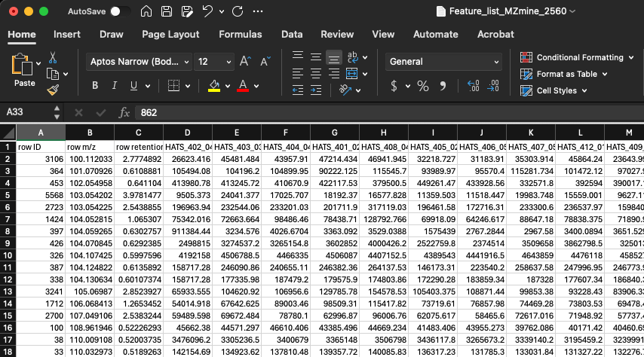This screenshot has height=357, width=644.
Task: Select all cells with corner triangle
Action: tap(8, 133)
